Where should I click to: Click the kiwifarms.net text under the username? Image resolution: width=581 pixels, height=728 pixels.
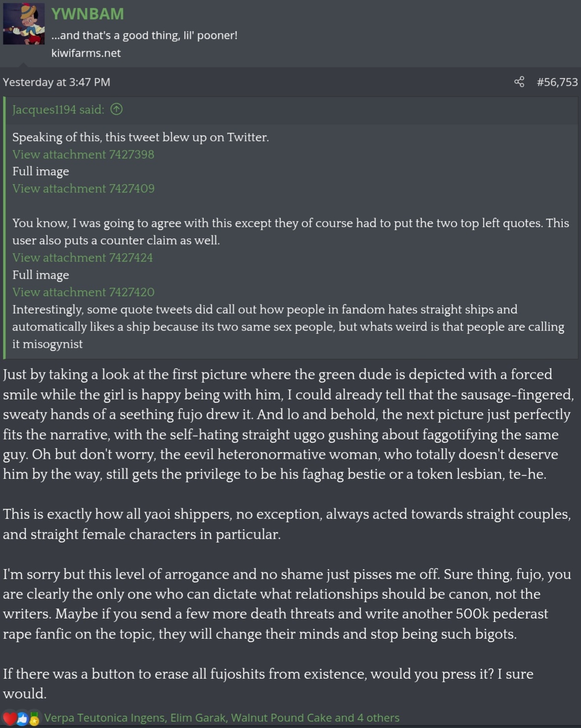(86, 53)
